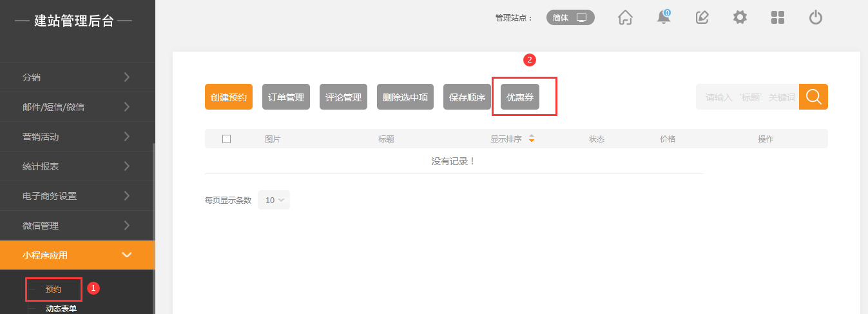The image size is (868, 314).
Task: Click the 优惠券 button
Action: pos(520,97)
